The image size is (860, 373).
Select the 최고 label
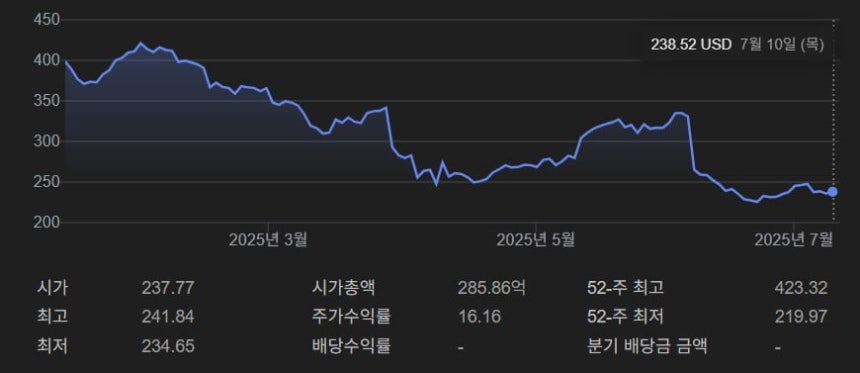tap(53, 317)
